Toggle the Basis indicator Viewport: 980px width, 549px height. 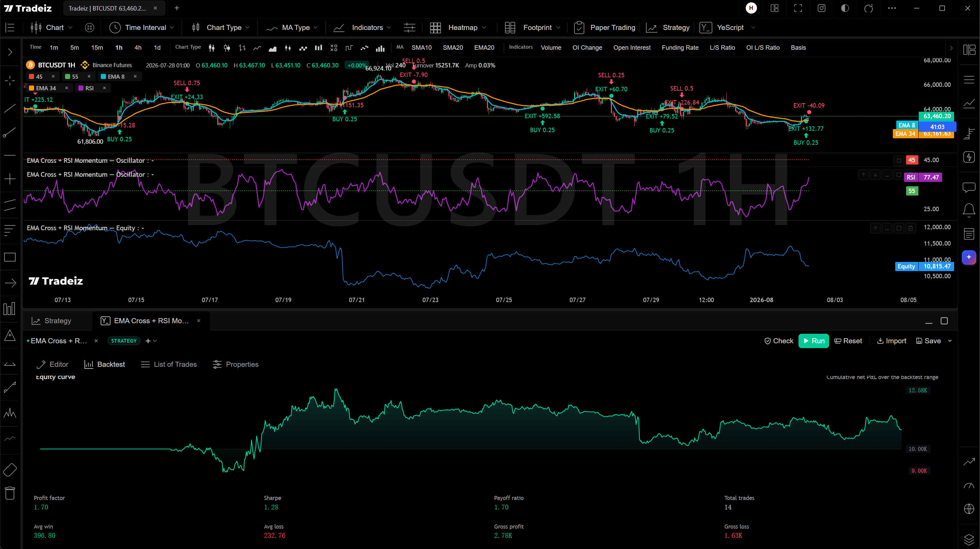point(798,48)
